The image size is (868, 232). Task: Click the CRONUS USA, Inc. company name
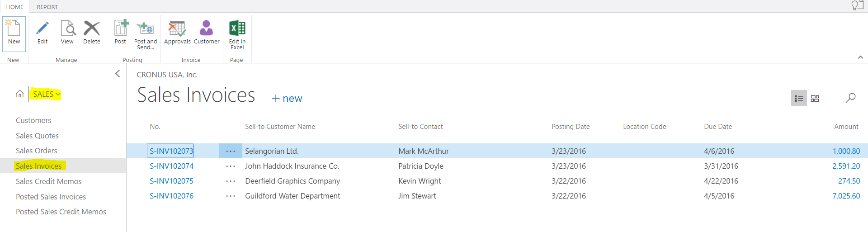[167, 75]
